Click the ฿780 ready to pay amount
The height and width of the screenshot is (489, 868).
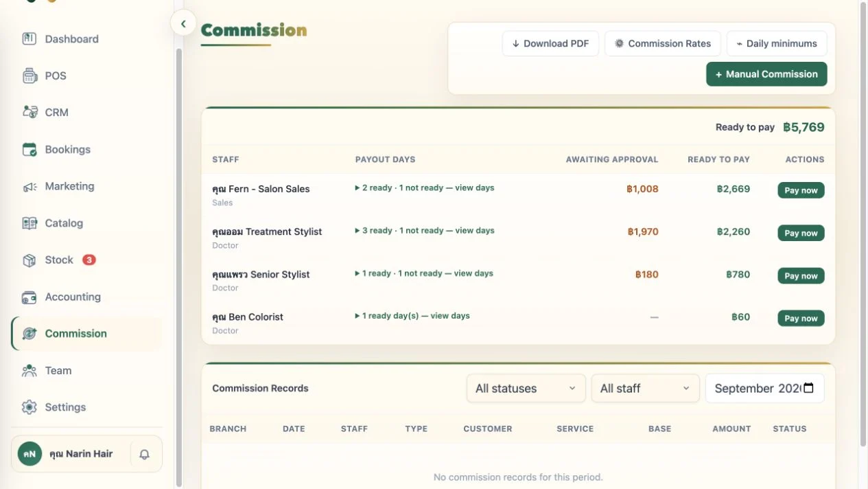coord(738,274)
